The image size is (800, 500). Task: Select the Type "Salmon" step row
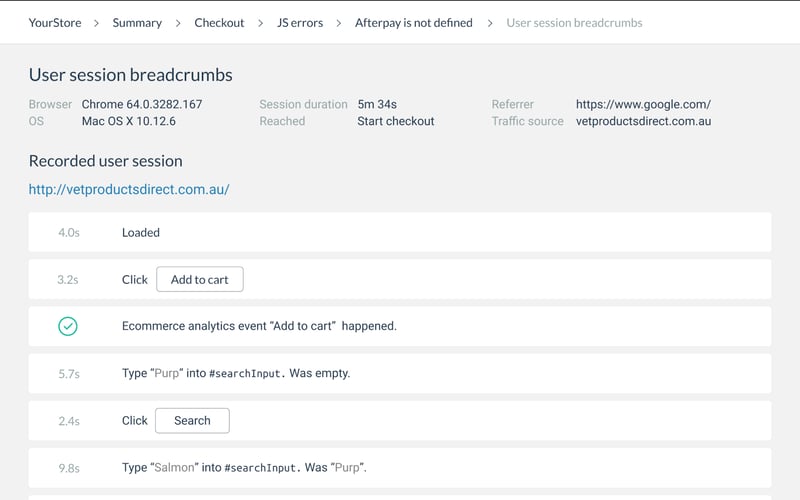[400, 467]
